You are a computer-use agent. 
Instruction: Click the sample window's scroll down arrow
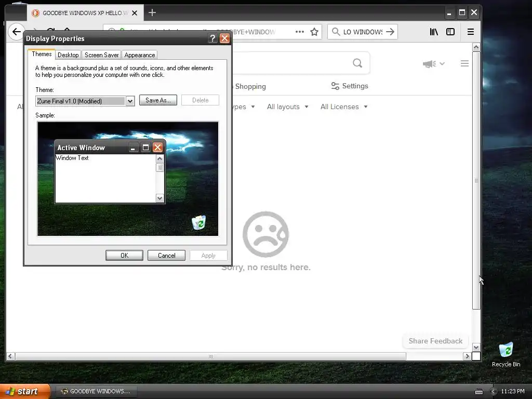click(x=160, y=198)
